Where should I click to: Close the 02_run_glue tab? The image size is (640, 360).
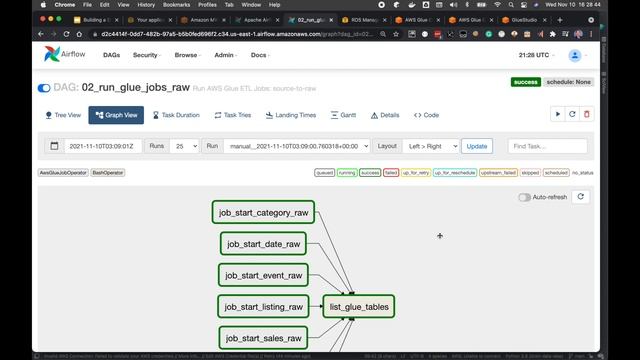click(331, 20)
